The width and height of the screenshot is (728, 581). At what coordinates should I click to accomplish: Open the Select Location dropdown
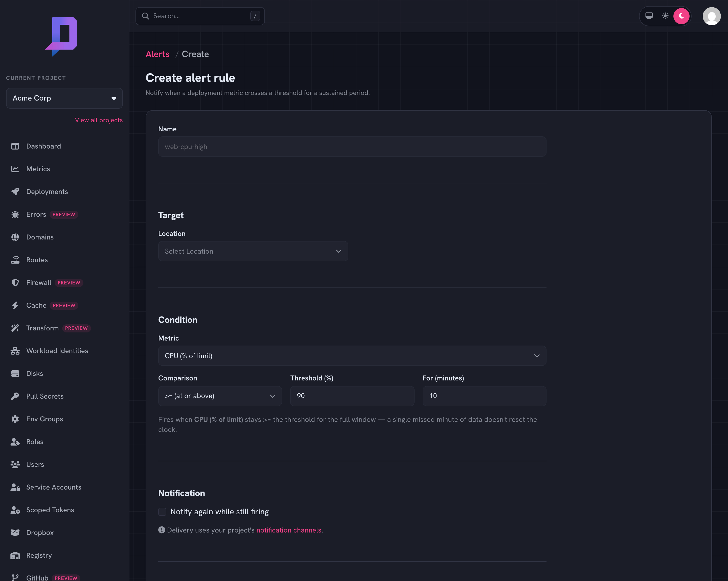(253, 251)
